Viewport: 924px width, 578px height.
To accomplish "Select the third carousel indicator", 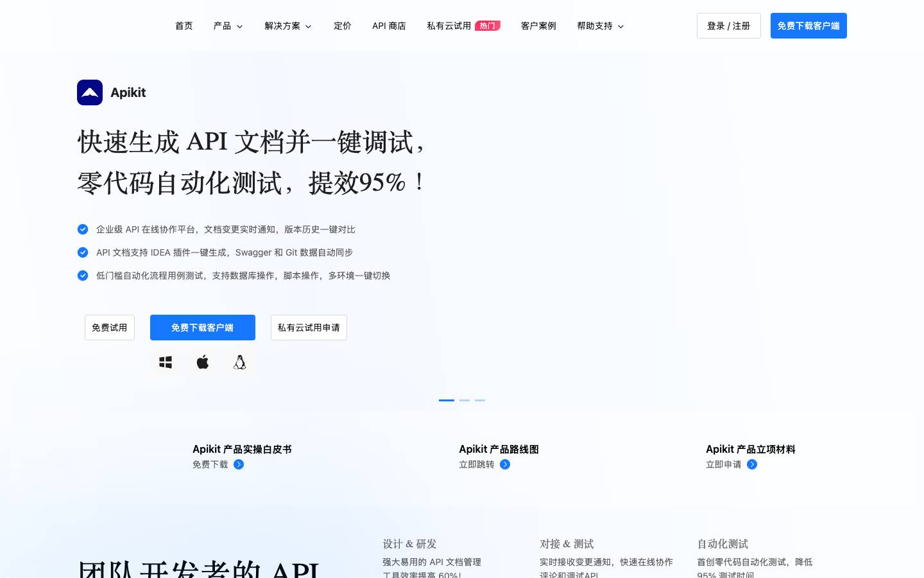I will click(480, 400).
